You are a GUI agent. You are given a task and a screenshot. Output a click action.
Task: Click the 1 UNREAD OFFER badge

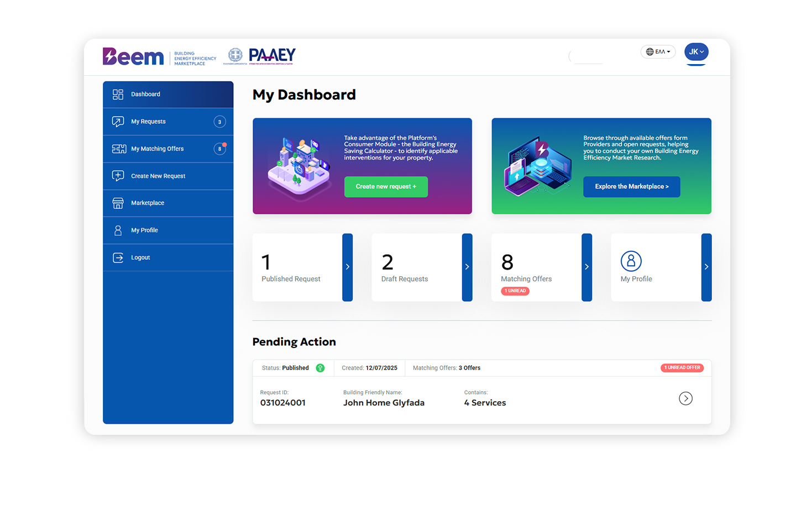(682, 368)
